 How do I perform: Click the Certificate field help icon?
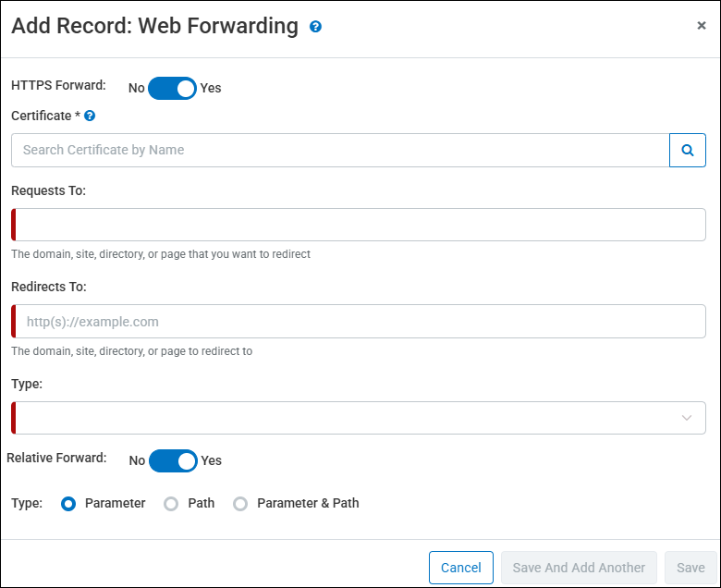[x=90, y=116]
